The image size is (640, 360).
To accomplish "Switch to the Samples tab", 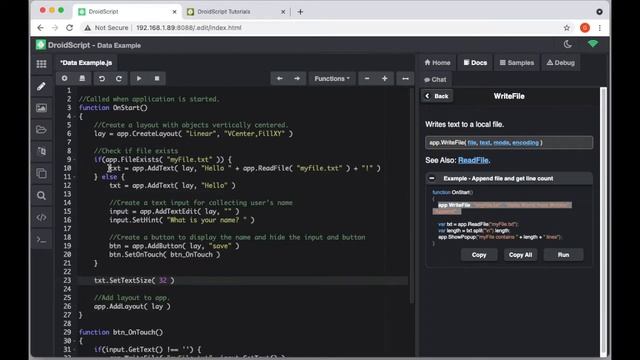I will tap(517, 62).
